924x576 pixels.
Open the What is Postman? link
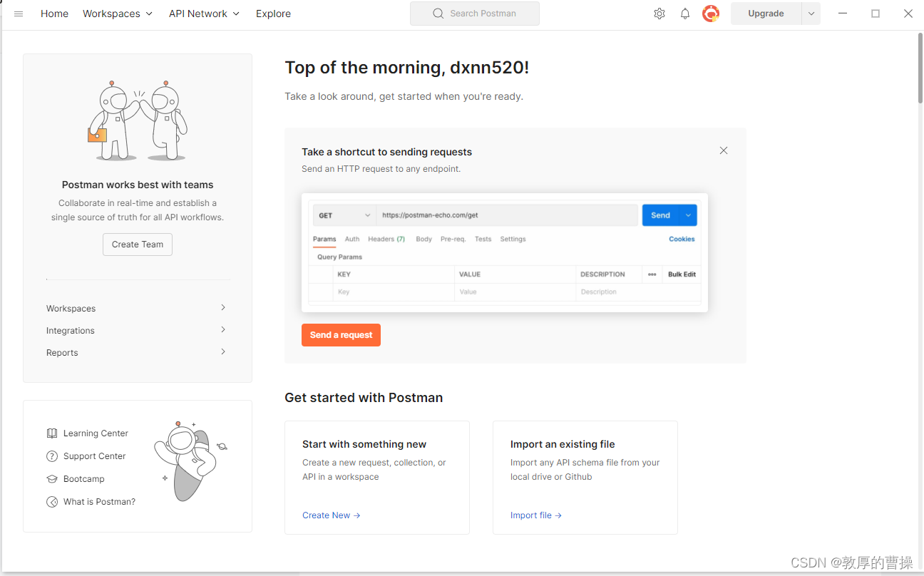click(x=99, y=502)
